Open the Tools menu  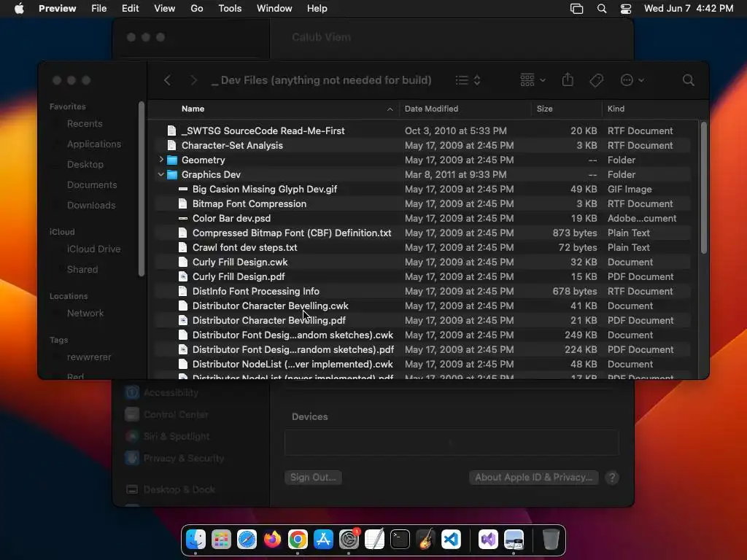[x=230, y=9]
